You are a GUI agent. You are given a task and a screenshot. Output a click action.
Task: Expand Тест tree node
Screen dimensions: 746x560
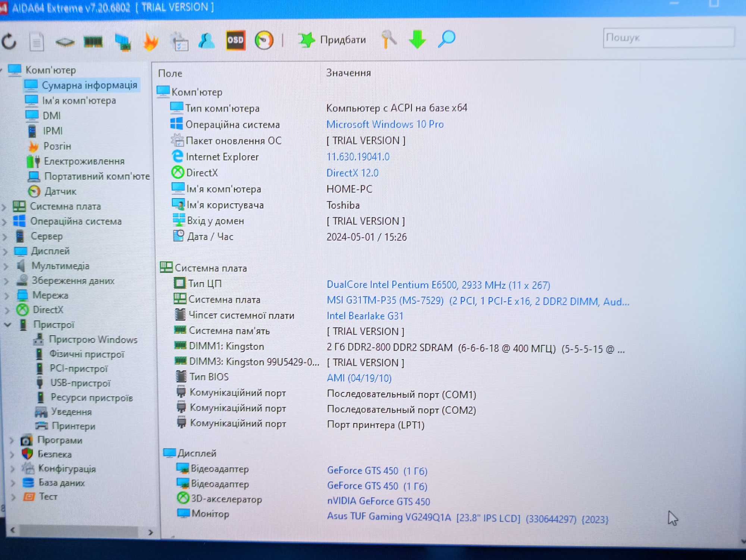tap(13, 497)
